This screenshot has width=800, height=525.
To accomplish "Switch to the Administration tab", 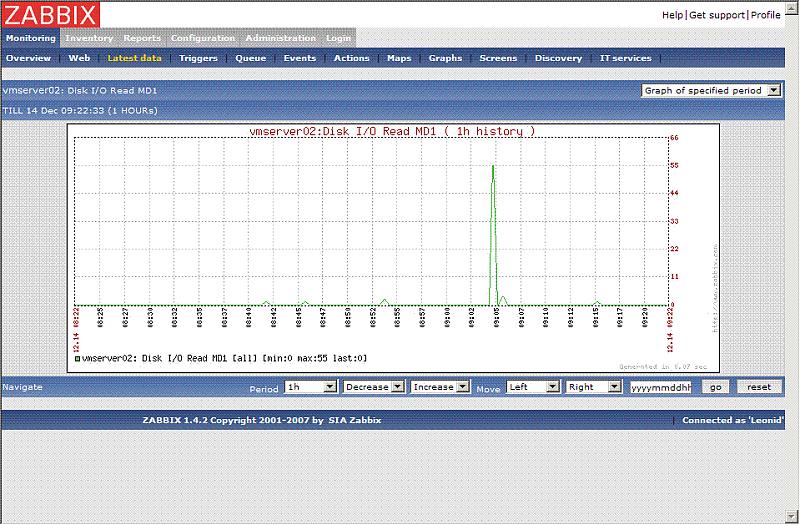I will click(x=280, y=38).
